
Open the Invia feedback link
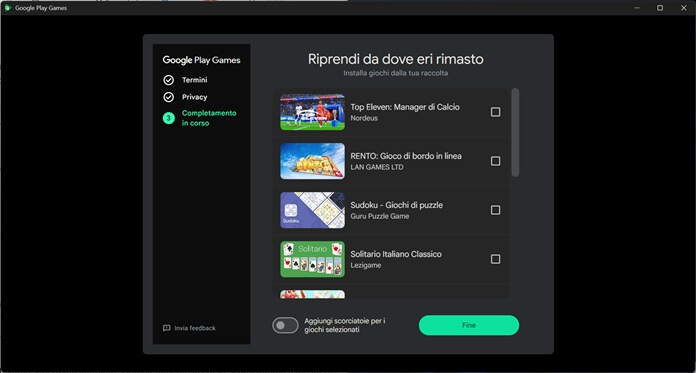190,328
